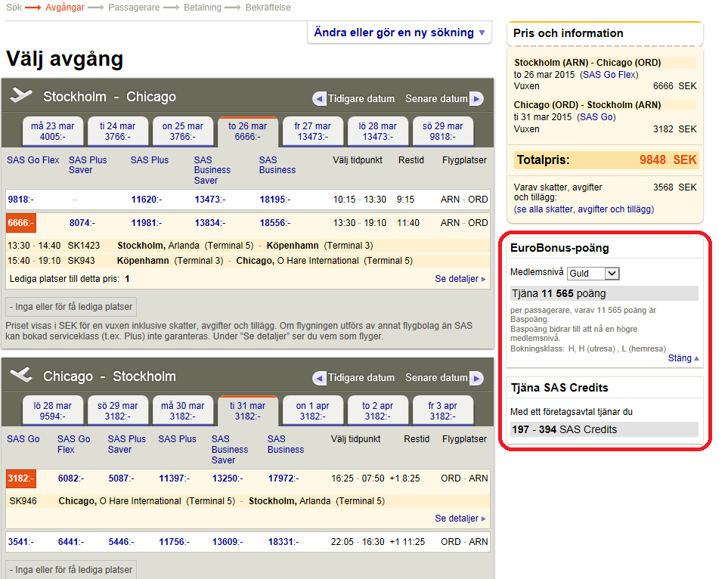Switch to the må 23 mar departure tab

pyautogui.click(x=53, y=132)
